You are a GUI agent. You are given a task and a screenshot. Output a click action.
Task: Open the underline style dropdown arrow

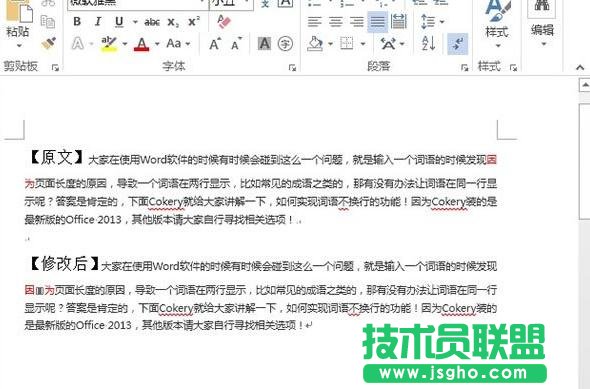[x=135, y=22]
